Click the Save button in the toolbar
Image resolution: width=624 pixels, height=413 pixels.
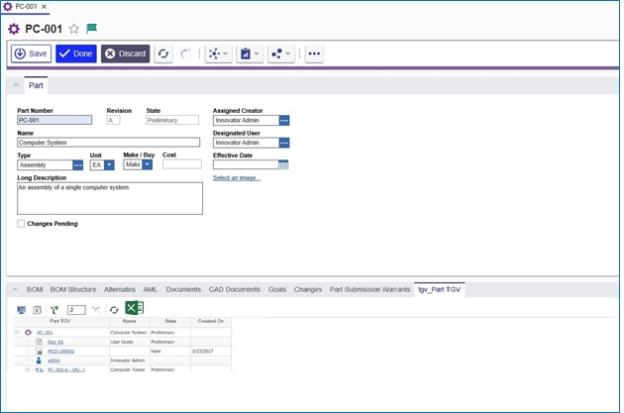[x=31, y=54]
